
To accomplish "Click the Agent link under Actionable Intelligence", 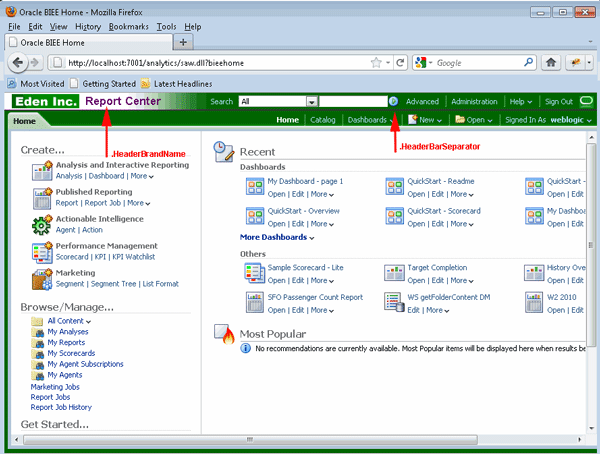I will (65, 230).
